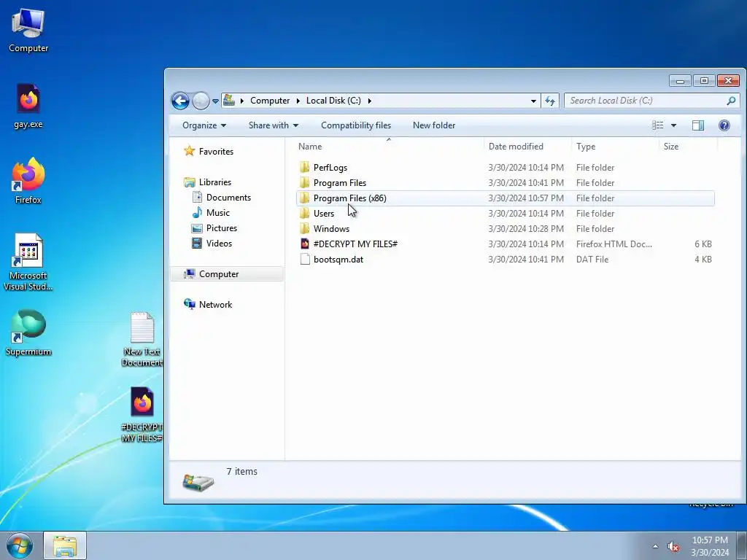Click the Explorer Back arrow button
The image size is (747, 560).
click(181, 101)
